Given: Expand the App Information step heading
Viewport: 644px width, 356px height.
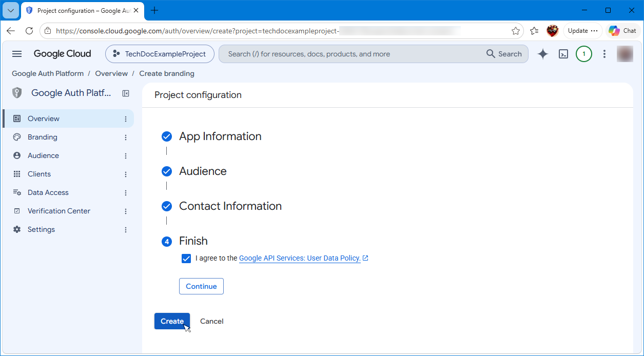Looking at the screenshot, I should tap(220, 136).
